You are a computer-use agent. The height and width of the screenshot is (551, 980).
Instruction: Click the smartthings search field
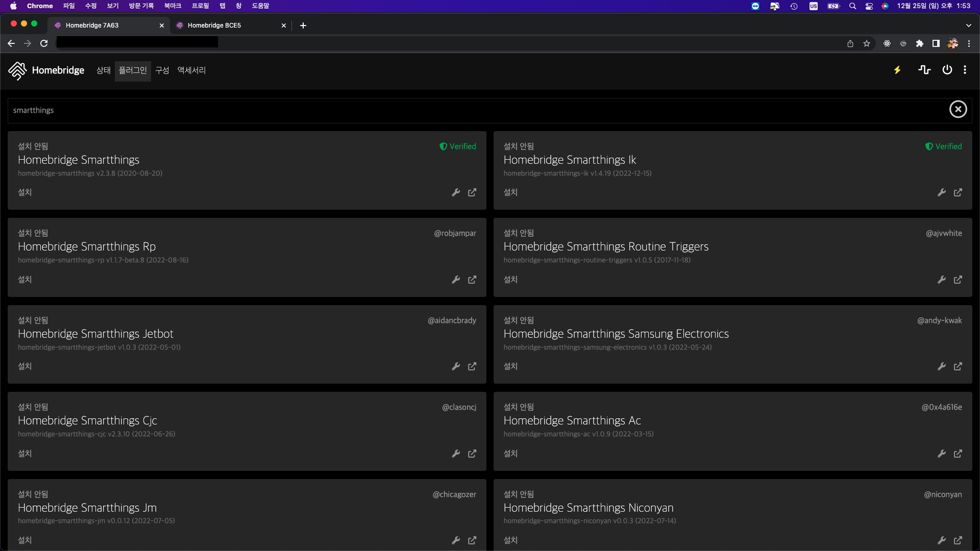(x=459, y=110)
